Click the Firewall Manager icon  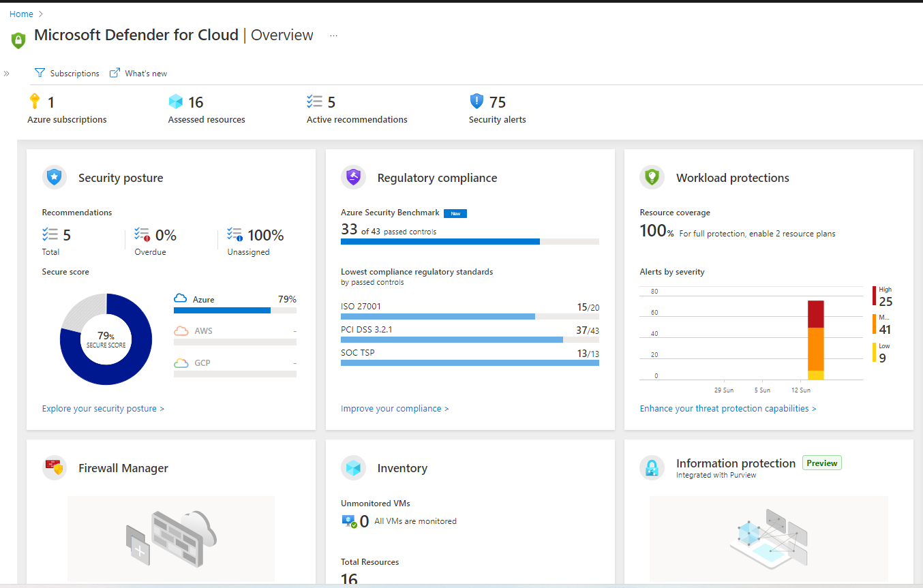(55, 468)
